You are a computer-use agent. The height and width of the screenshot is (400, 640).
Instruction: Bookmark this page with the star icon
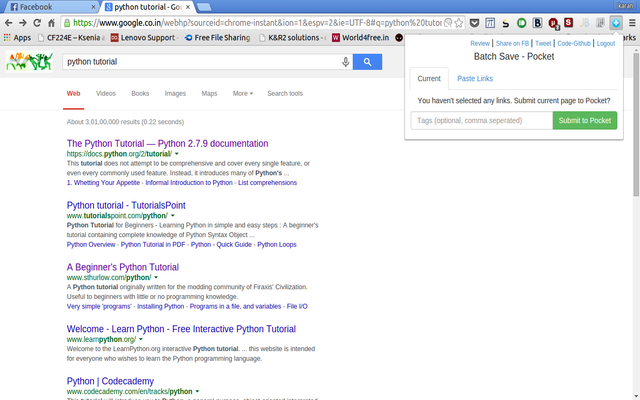tap(458, 23)
